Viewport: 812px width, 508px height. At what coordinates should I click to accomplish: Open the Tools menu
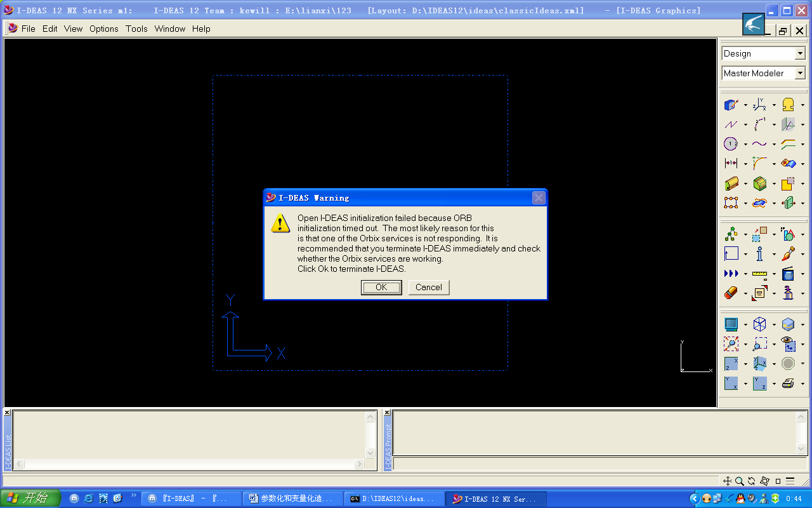[136, 29]
